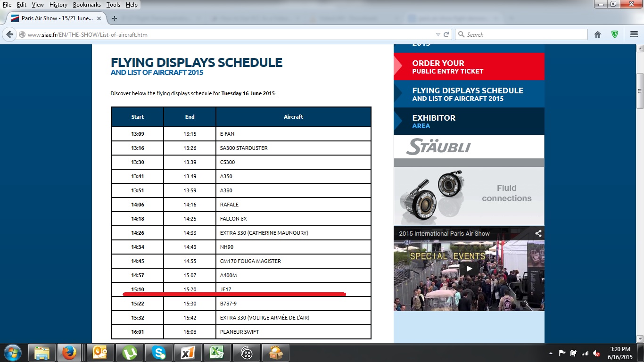Image resolution: width=644 pixels, height=362 pixels.
Task: Click the film reel taskbar icon
Action: coord(247,353)
